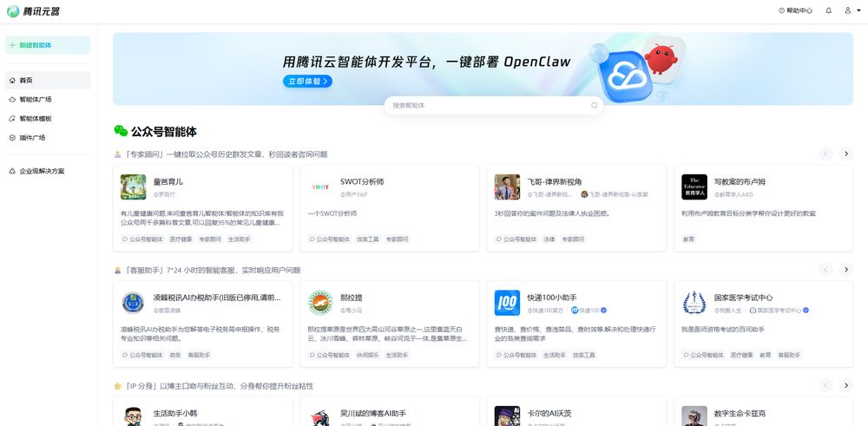Click the 腾讯元器 logo
868x426 pixels.
[x=33, y=11]
